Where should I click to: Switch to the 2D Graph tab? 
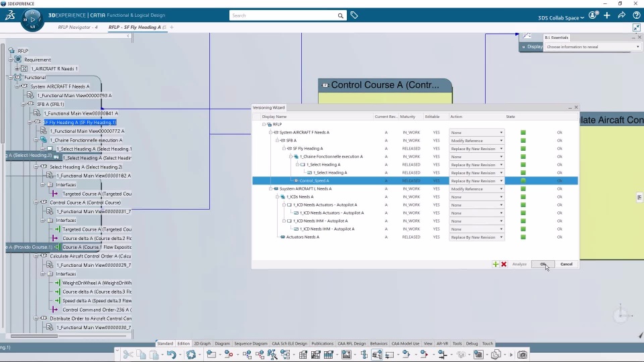click(202, 343)
